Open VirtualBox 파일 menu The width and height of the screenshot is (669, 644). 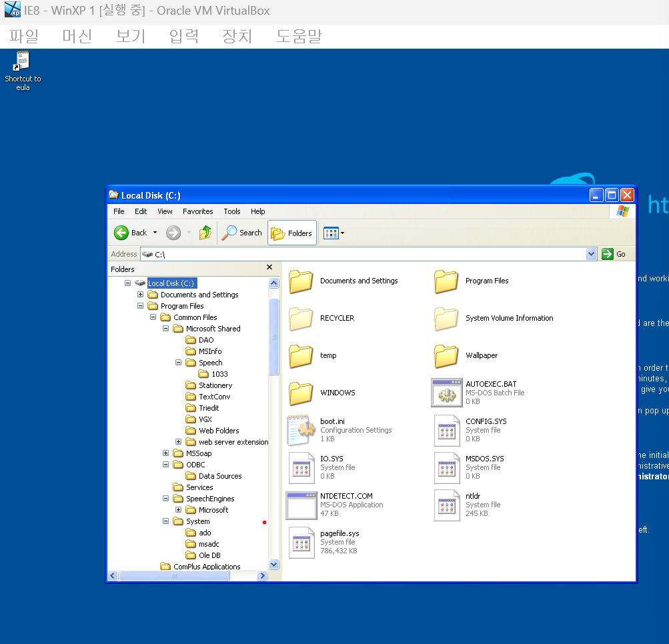click(x=24, y=36)
